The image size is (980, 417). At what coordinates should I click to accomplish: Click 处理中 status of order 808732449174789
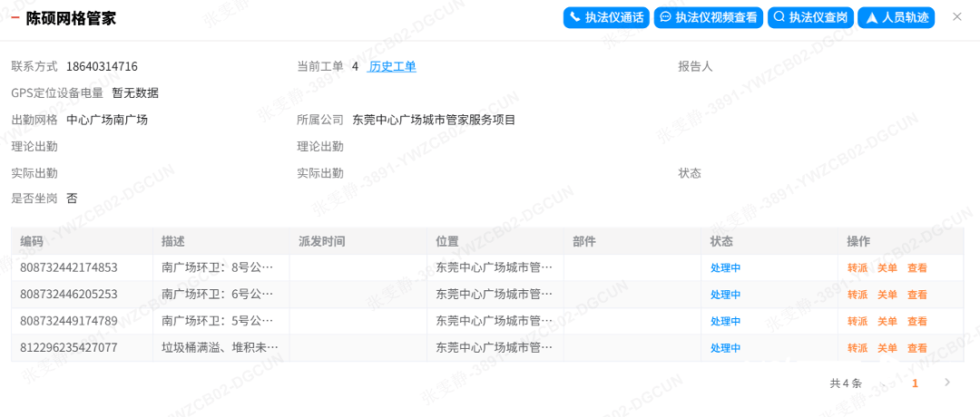(x=726, y=322)
